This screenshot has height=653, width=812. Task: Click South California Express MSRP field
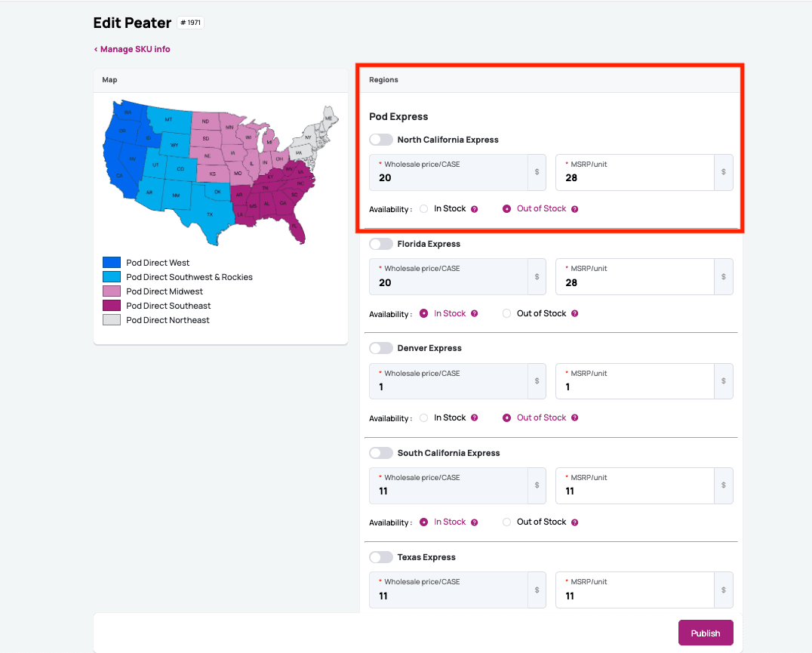point(635,491)
